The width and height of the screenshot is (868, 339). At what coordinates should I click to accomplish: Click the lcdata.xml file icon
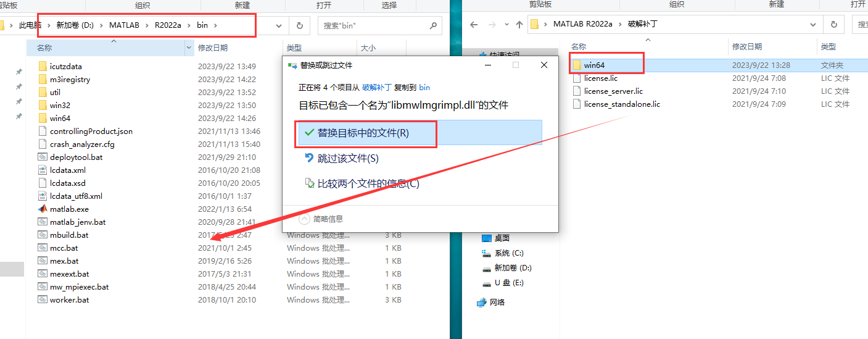[x=43, y=170]
